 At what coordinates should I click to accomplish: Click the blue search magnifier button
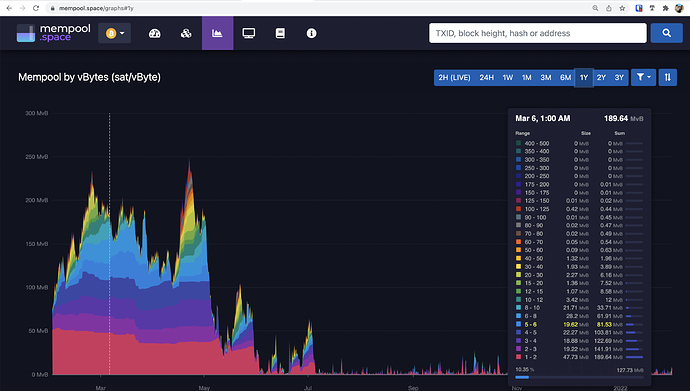coord(667,33)
